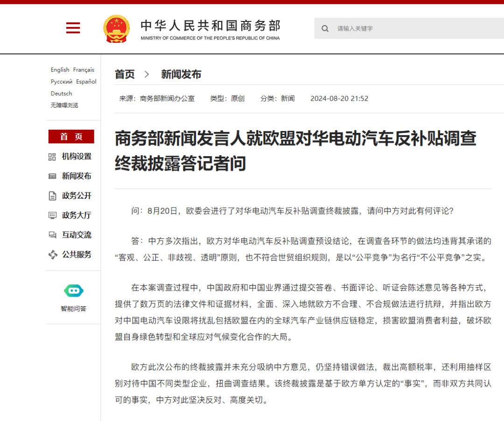Click the 新闻发布 newspaper icon
This screenshot has width=504, height=421.
pos(52,176)
